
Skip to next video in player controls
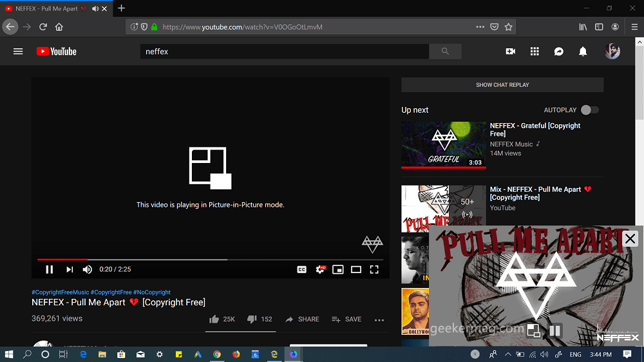tap(70, 269)
